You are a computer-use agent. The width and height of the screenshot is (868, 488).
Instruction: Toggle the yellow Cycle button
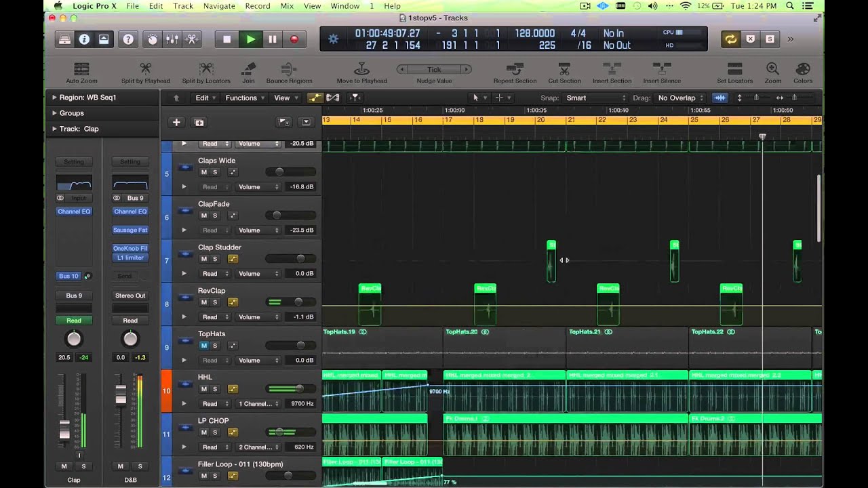pyautogui.click(x=730, y=39)
